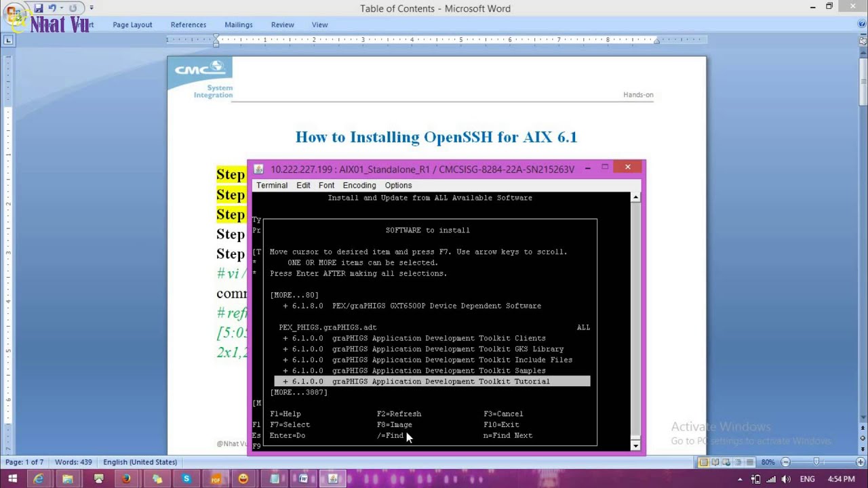This screenshot has height=488, width=868.
Task: Click terminal scrollbar up arrow
Action: [635, 197]
